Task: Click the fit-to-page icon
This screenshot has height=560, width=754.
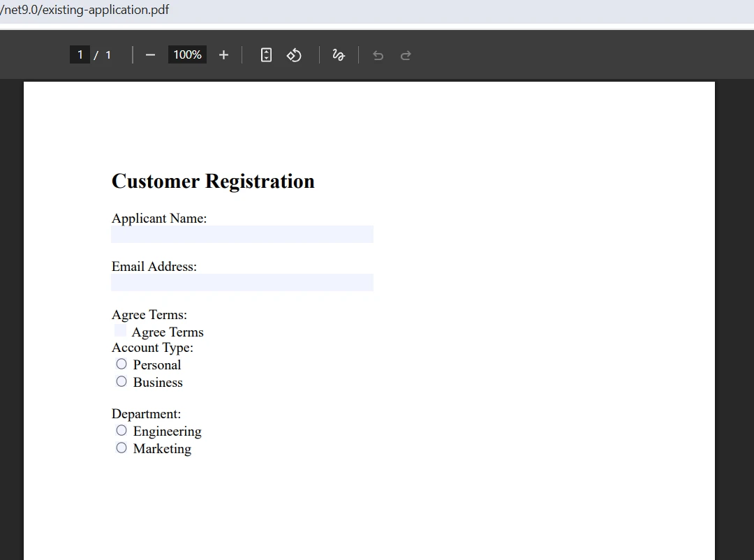Action: pyautogui.click(x=266, y=54)
